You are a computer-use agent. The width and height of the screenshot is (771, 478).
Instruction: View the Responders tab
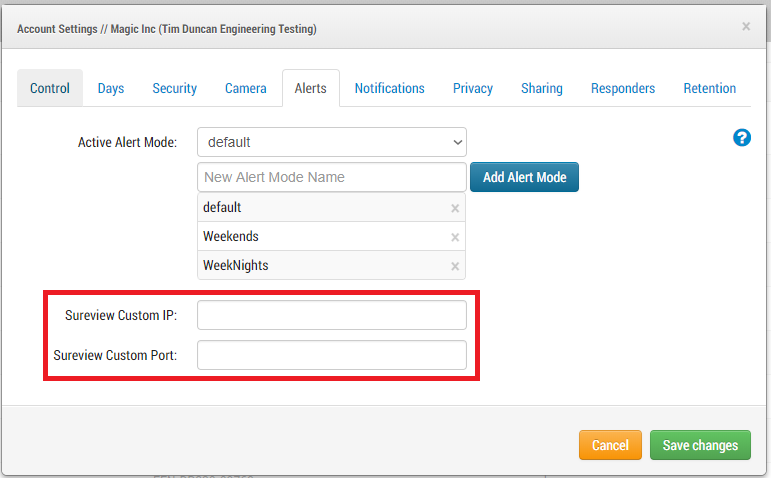point(623,88)
